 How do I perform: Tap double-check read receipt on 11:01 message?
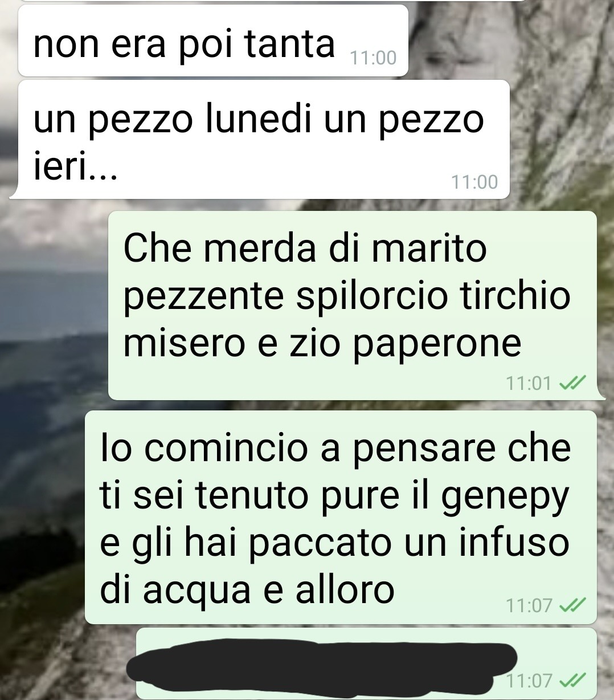click(572, 384)
